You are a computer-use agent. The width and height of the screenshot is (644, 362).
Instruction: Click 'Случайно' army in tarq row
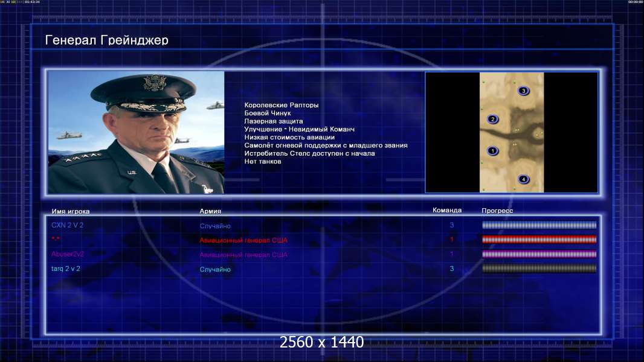tap(215, 269)
